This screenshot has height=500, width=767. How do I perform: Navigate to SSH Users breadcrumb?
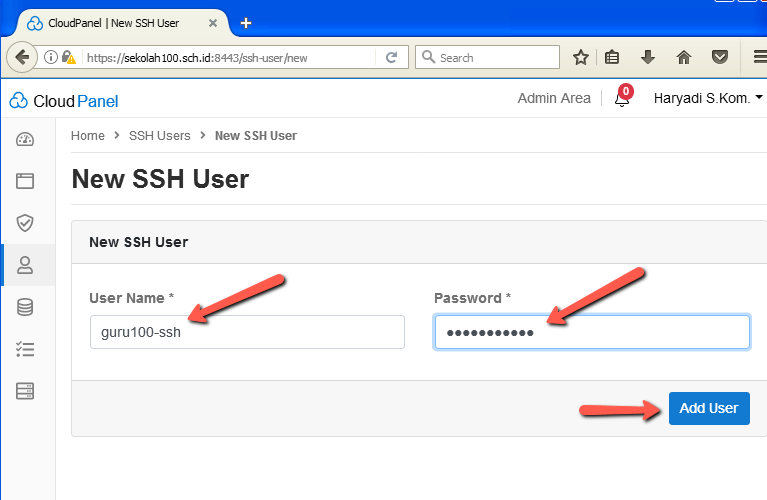[159, 136]
